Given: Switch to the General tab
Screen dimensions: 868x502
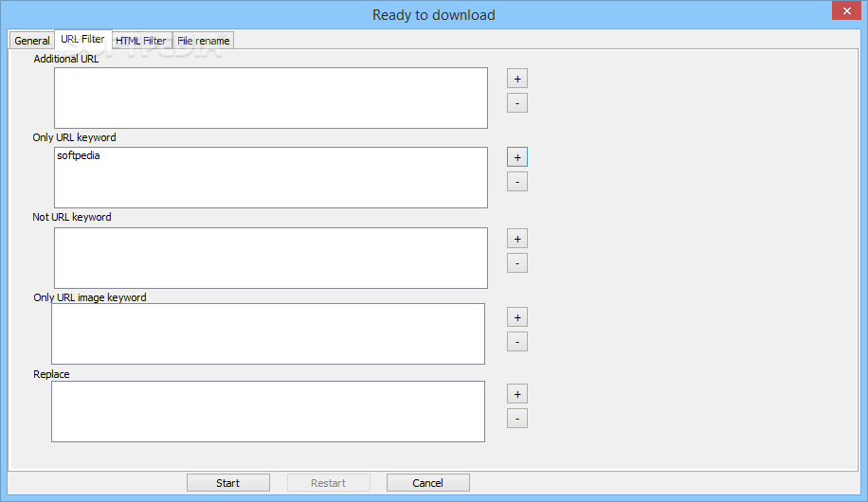Looking at the screenshot, I should click(x=32, y=41).
